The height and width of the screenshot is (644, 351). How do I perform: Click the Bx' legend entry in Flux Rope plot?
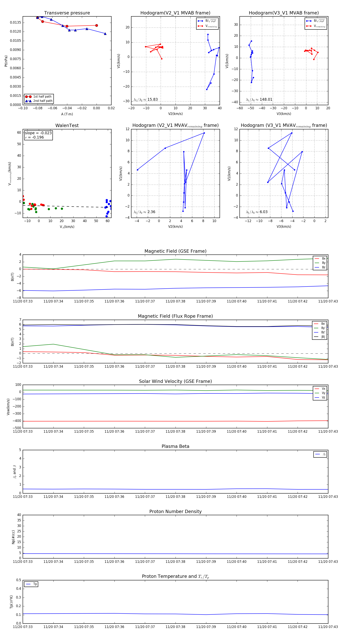(x=320, y=324)
